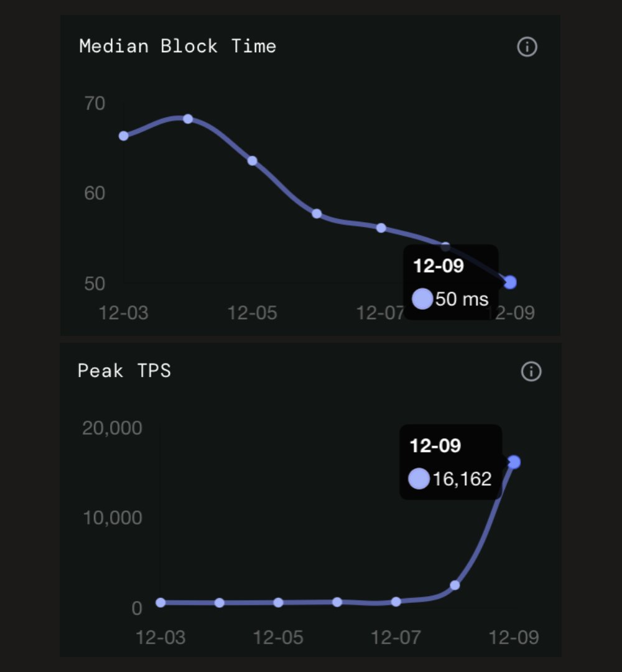This screenshot has width=622, height=672.
Task: Click the Median Block Time peak point near 70
Action: [x=188, y=119]
